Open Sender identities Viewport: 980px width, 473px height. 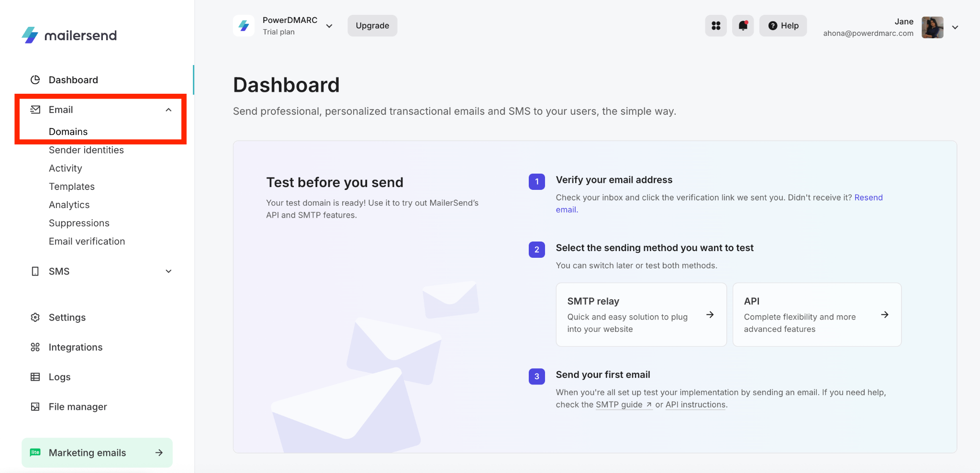(x=86, y=150)
